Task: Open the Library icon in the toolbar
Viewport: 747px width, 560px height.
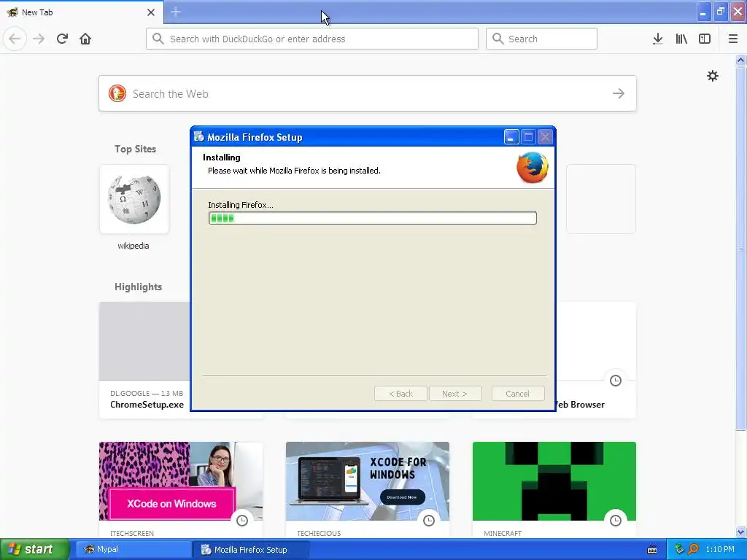Action: [x=681, y=39]
